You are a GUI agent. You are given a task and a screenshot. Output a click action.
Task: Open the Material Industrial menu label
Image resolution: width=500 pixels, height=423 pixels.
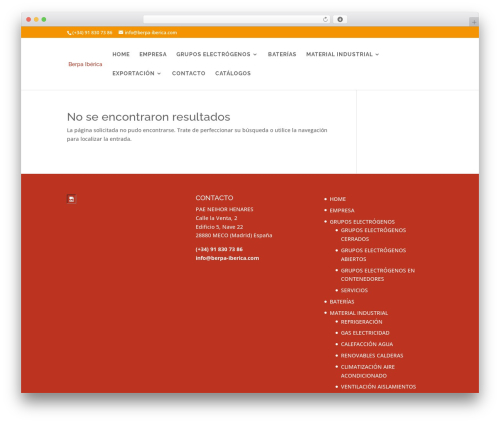(x=339, y=54)
